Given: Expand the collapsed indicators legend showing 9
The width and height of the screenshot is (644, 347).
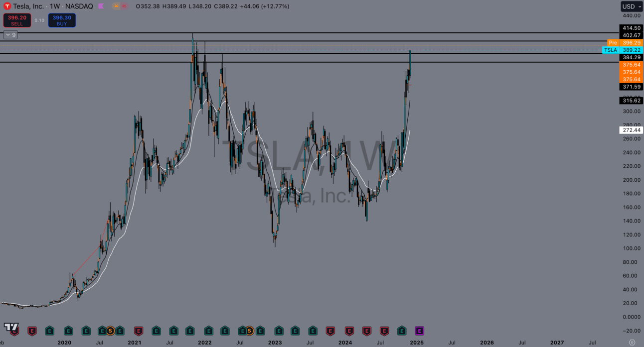Looking at the screenshot, I should click(x=10, y=35).
